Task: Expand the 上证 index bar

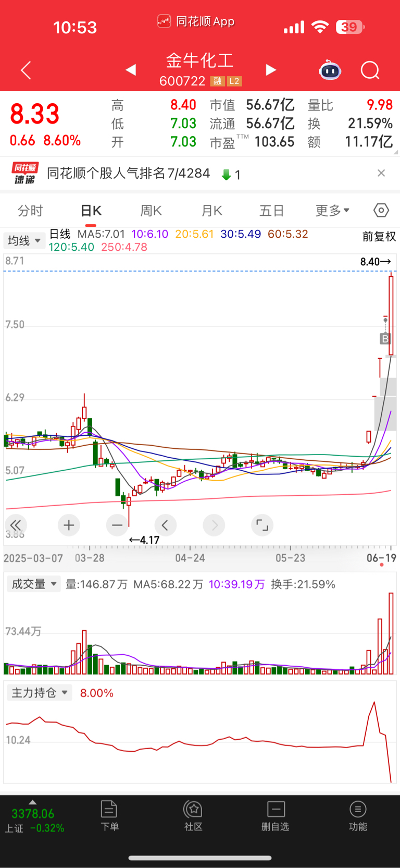Action: point(33,817)
